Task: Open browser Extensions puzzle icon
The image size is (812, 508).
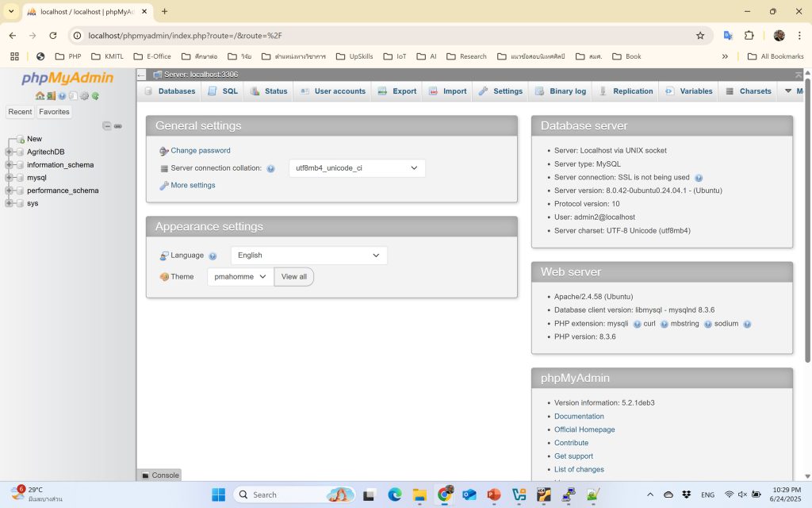Action: coord(749,35)
